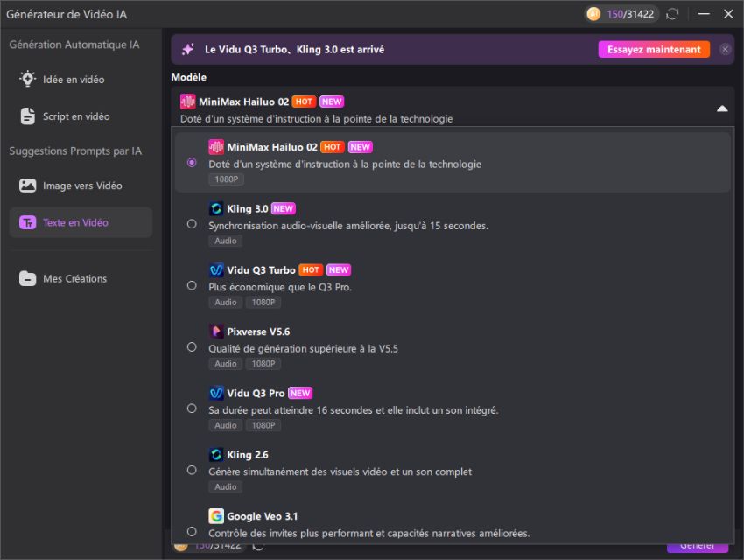Screen dimensions: 744x560
Task: Switch to the Texte en Vidéo tab
Action: tap(79, 222)
